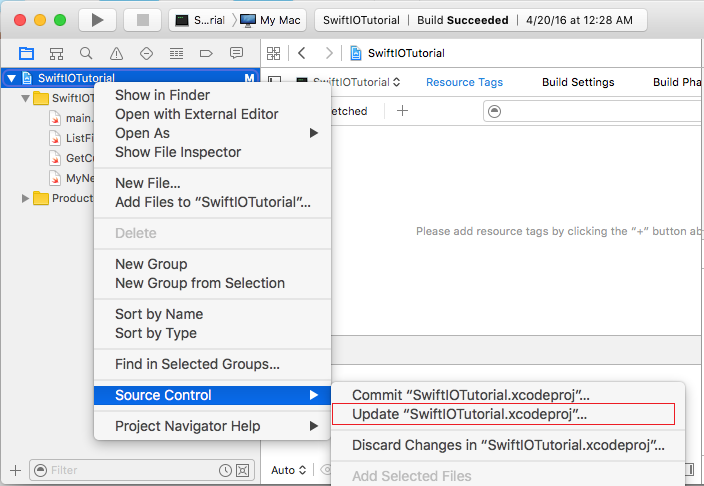Open the Auto variables view popup
The image size is (704, 486).
point(289,470)
